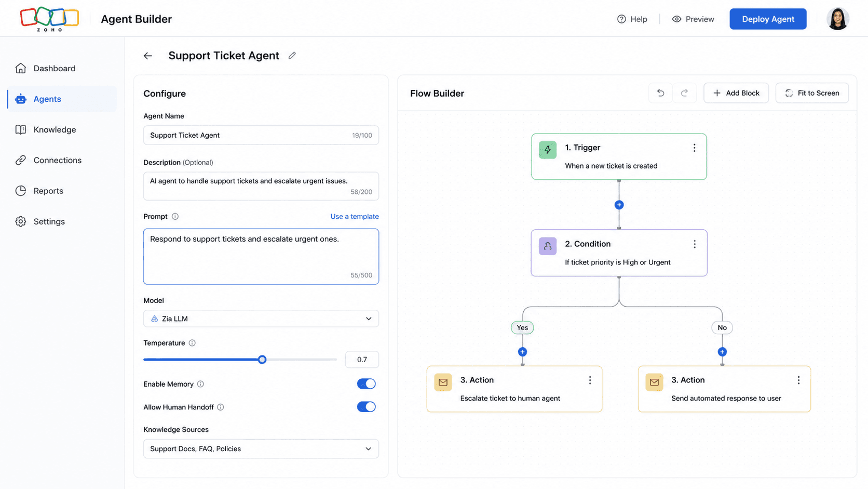Click the Temperature info icon
868x489 pixels.
pyautogui.click(x=192, y=343)
